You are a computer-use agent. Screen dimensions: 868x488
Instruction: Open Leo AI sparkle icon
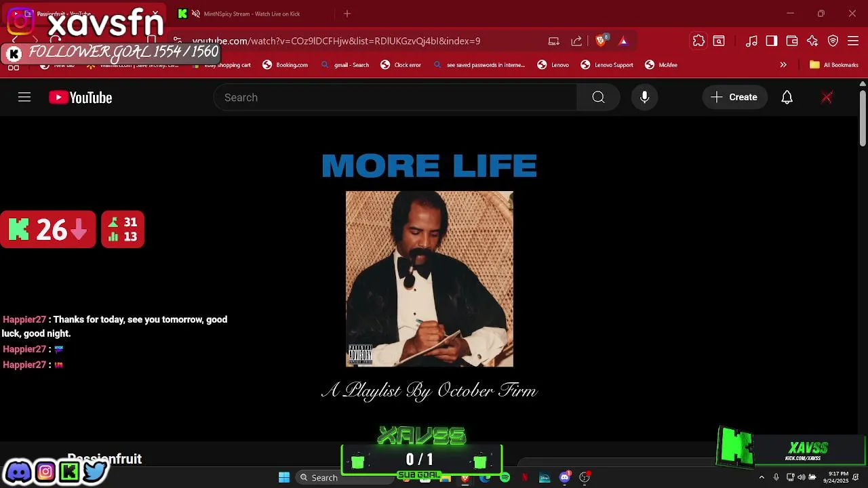coord(812,41)
